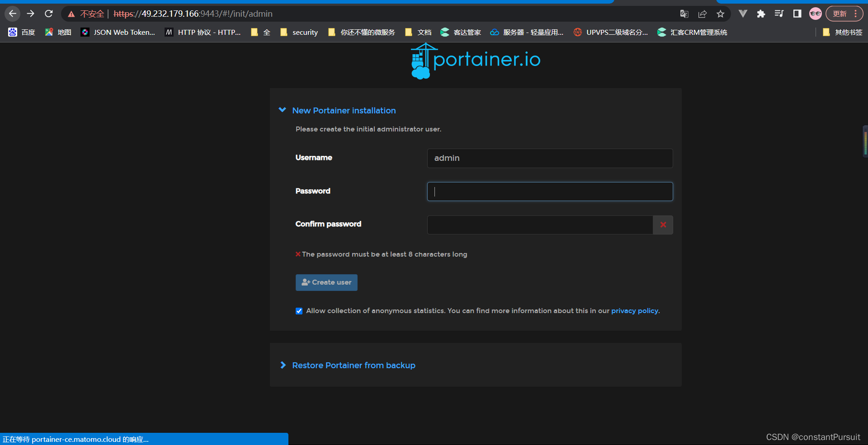Open JSON Web Token bookmark
The image size is (868, 445).
(x=118, y=32)
